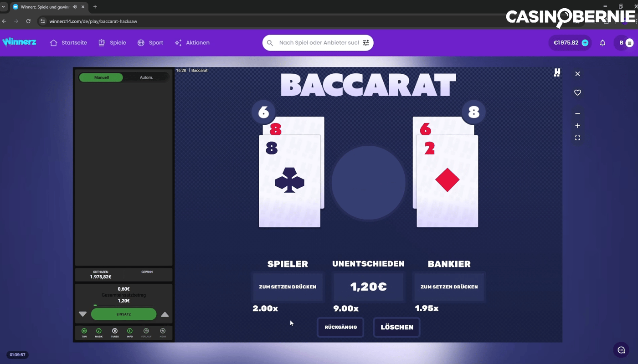
Task: Click the minus zoom icon beside game
Action: [577, 113]
